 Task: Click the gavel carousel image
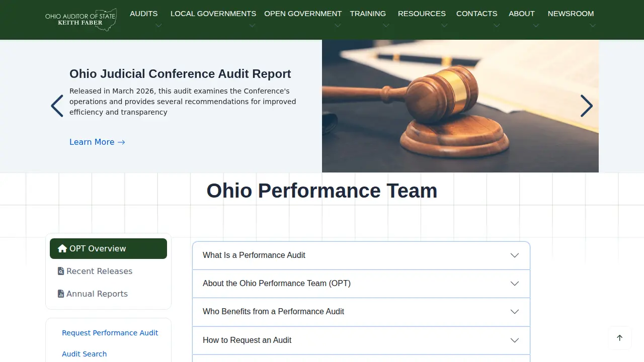pyautogui.click(x=460, y=106)
